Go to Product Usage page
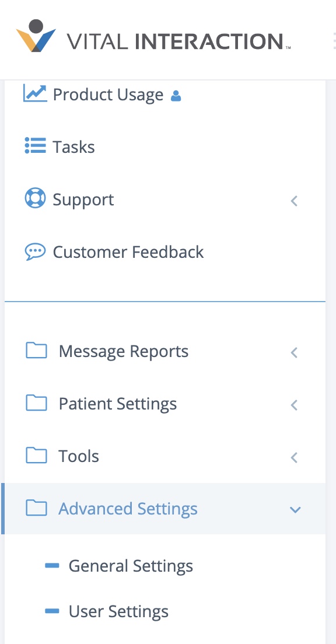Viewport: 336px width, 644px height. [107, 94]
